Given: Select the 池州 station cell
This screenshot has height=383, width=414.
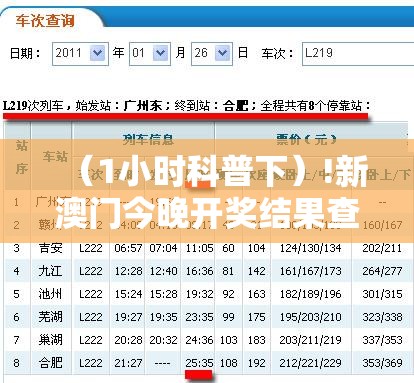Looking at the screenshot, I should [x=50, y=294].
